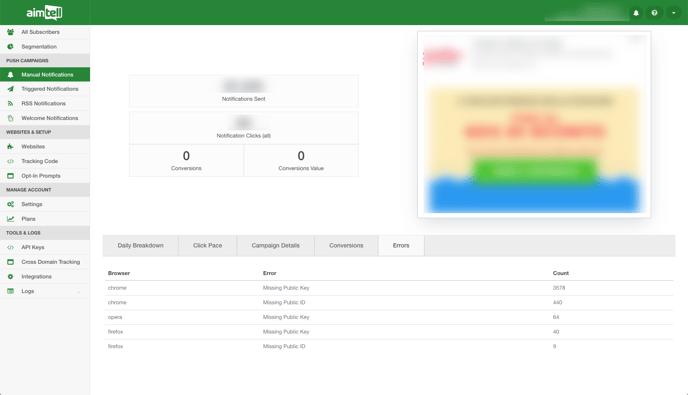Open All Subscribers page

45,32
